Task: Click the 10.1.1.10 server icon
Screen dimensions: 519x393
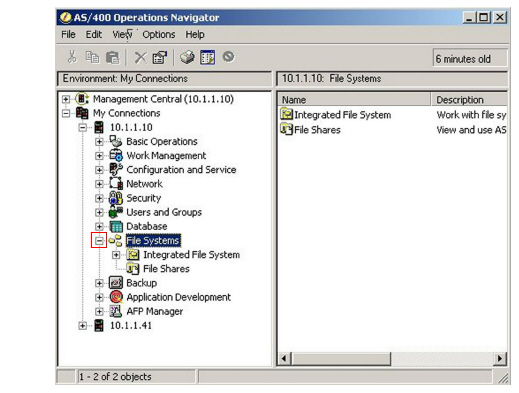Action: [x=99, y=127]
